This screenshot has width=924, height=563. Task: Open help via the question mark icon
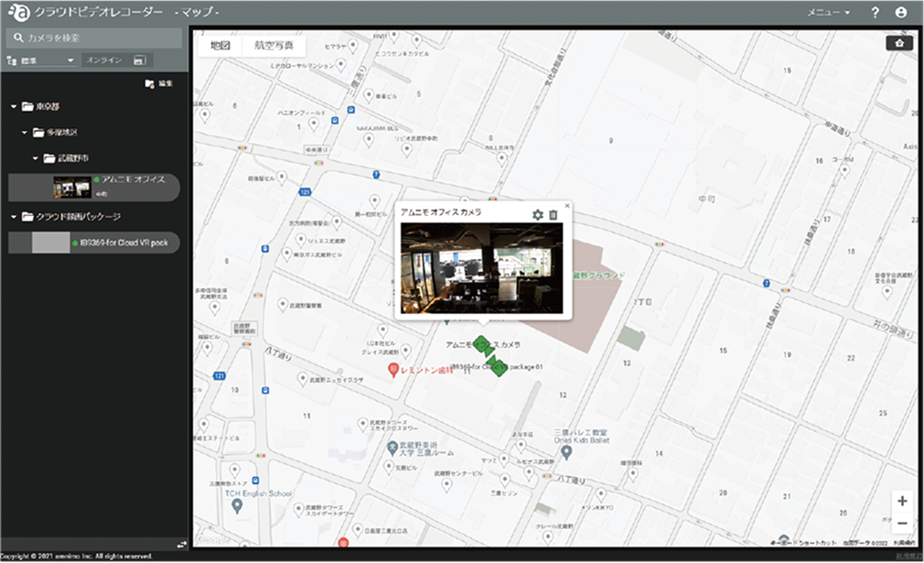pyautogui.click(x=876, y=13)
